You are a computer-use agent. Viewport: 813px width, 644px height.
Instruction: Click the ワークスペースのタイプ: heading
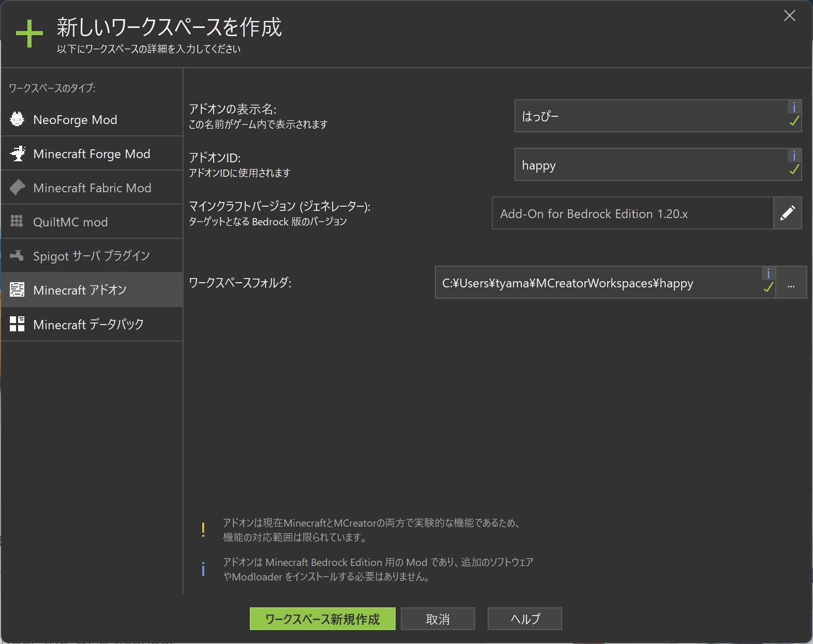(x=52, y=88)
